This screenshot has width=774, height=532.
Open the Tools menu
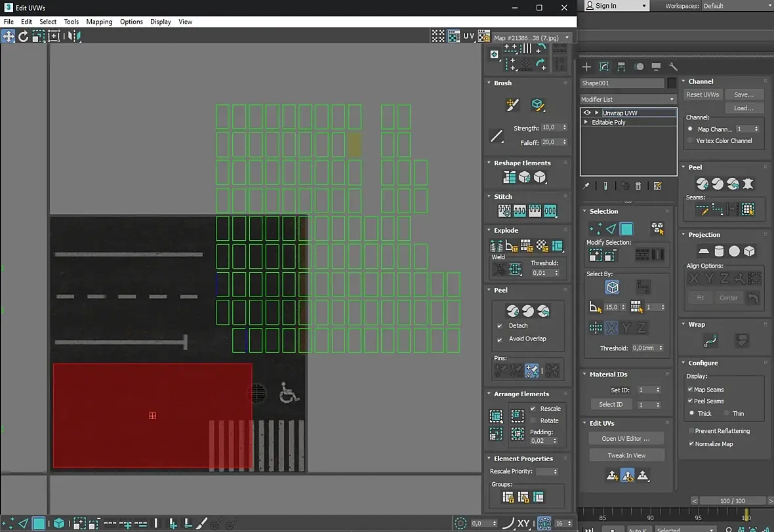(x=71, y=22)
